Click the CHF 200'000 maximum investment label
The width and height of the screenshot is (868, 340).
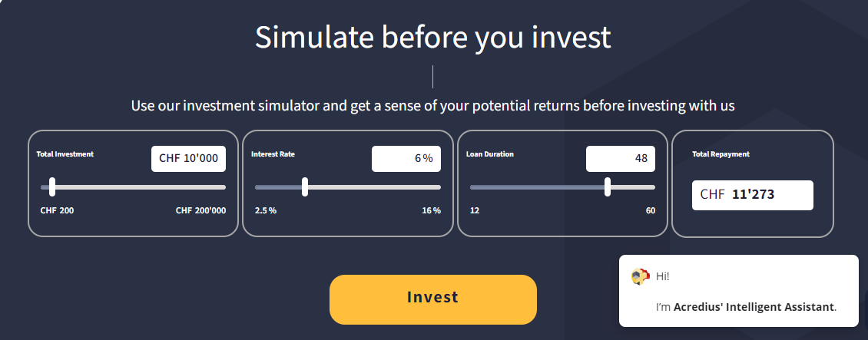(200, 211)
